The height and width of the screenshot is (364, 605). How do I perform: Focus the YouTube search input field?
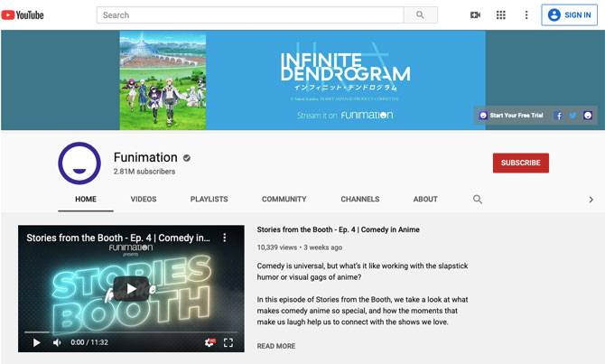[250, 15]
